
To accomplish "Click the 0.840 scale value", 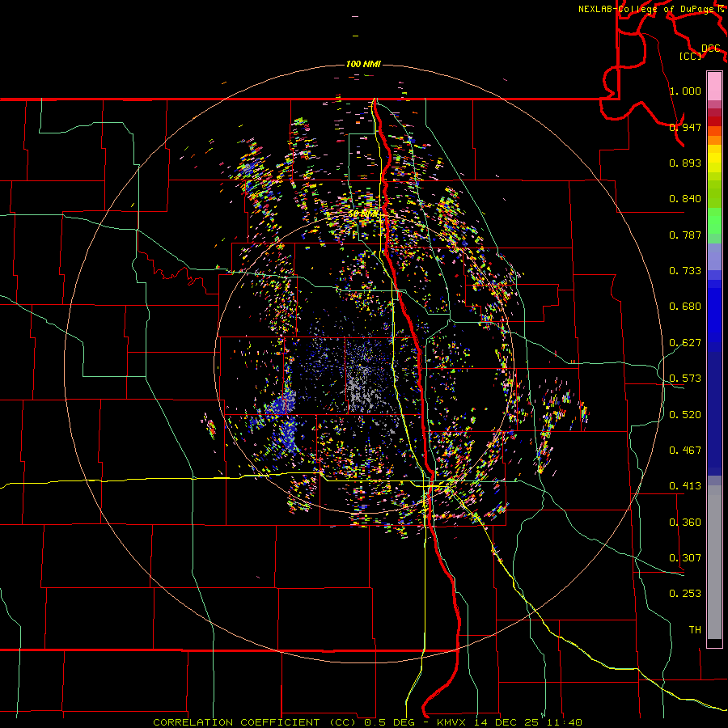I will point(685,199).
